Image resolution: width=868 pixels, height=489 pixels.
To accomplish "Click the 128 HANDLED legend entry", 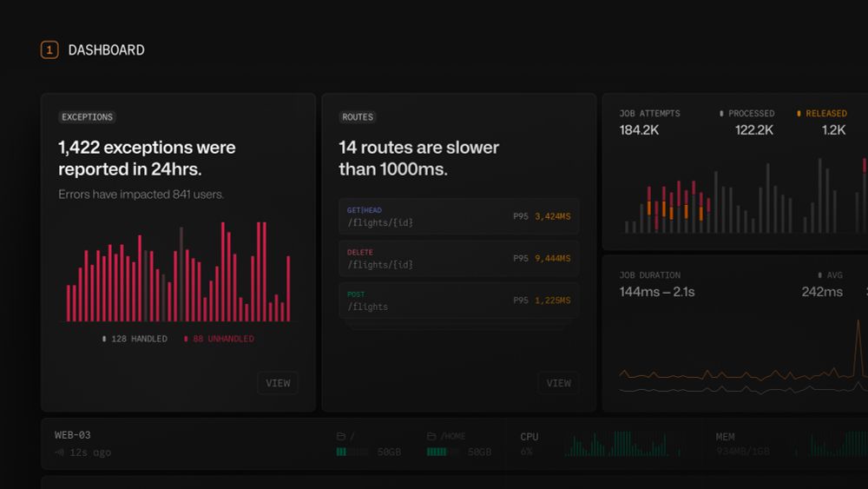I will 135,339.
